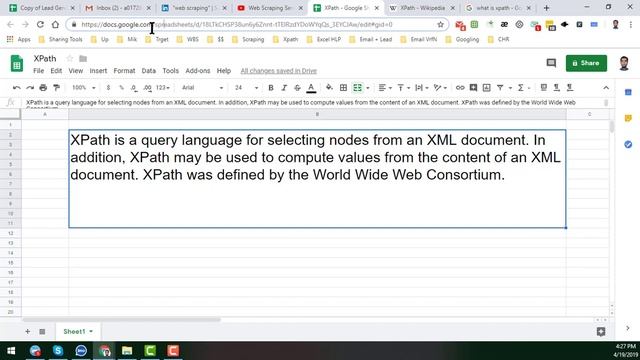This screenshot has width=640, height=360.
Task: Reload the page
Action: pos(40,24)
